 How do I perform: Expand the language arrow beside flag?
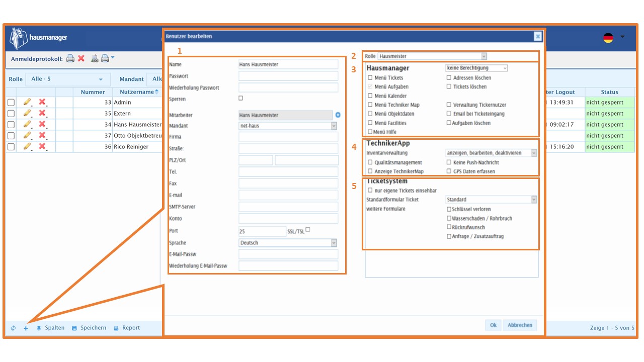[622, 37]
